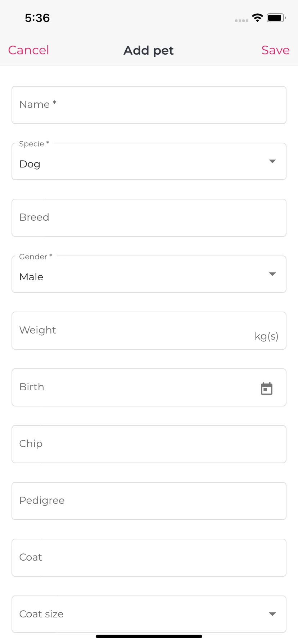This screenshot has width=298, height=644.
Task: Save the new pet
Action: point(275,50)
